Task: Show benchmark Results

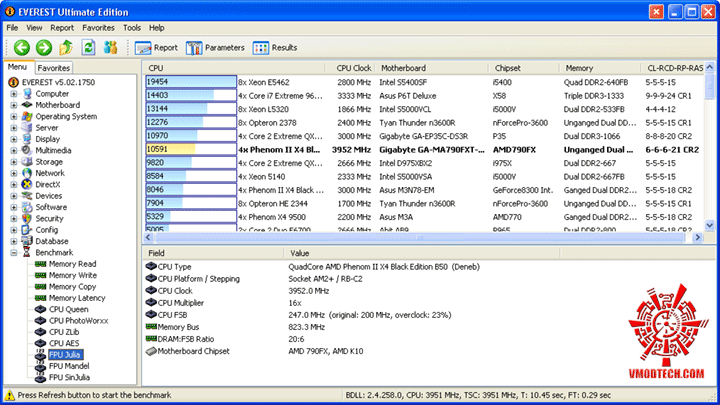Action: (275, 48)
